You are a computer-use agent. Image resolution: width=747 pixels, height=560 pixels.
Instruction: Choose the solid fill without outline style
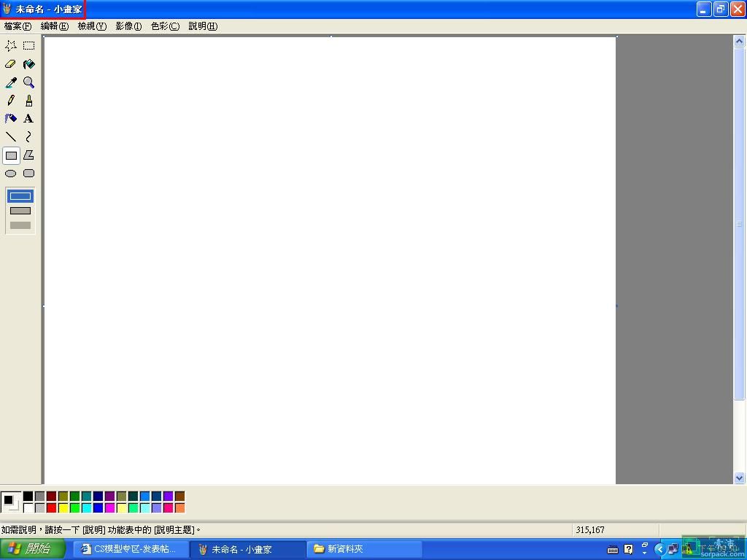tap(20, 225)
